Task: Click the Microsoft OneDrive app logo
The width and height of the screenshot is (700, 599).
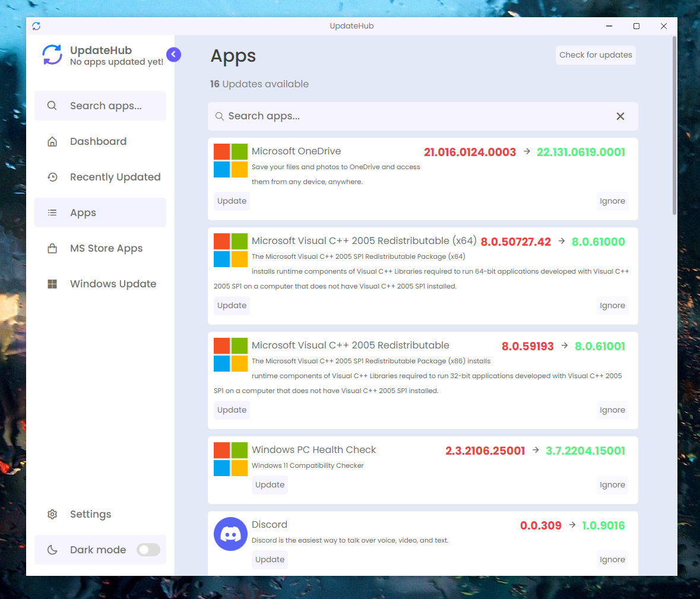Action: click(230, 161)
